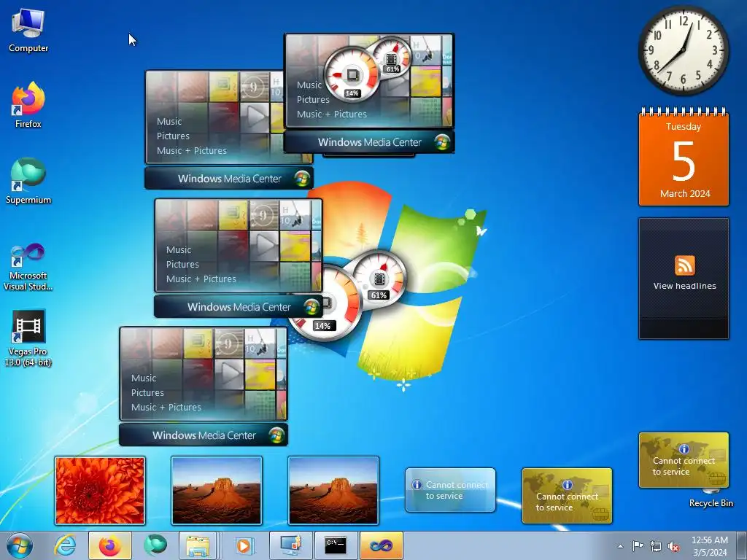Screen dimensions: 747x560
Task: Click Windows Media Center bar on gadget overlapping Windows logo
Action: pyautogui.click(x=239, y=307)
